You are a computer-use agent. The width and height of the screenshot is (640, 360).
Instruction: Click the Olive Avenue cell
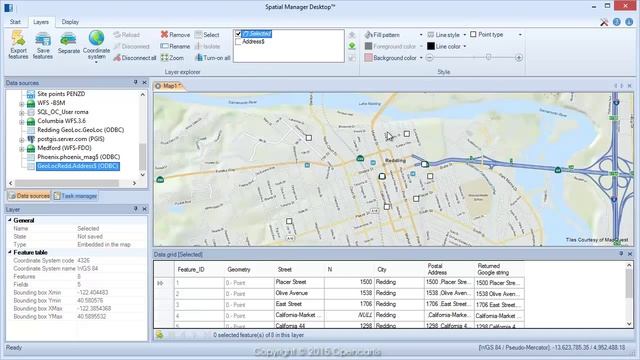[299, 293]
